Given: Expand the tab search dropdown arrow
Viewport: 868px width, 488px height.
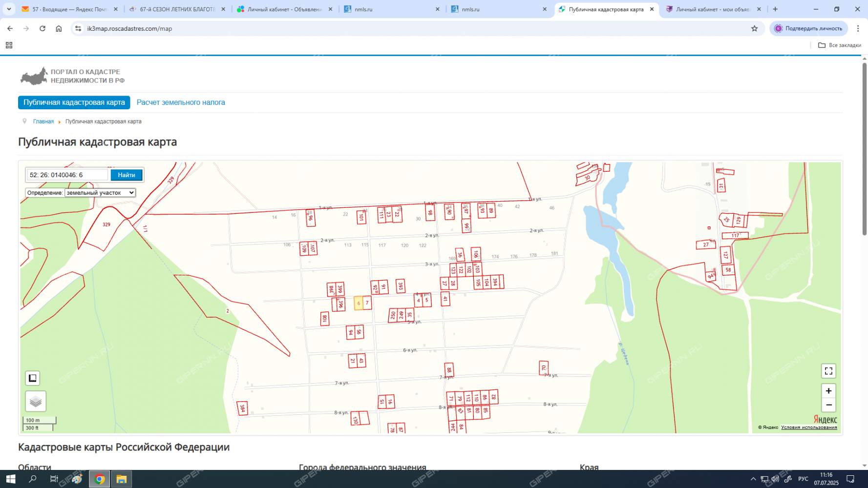Looking at the screenshot, I should point(9,9).
